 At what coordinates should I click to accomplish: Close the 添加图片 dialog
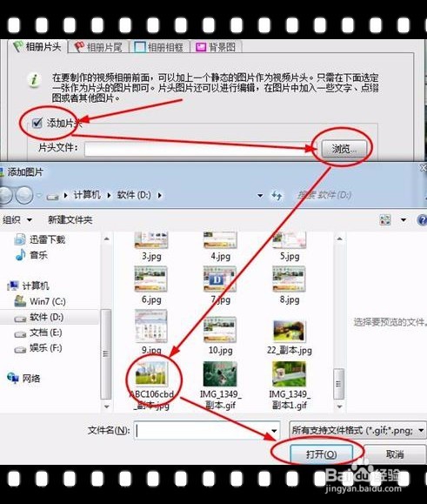[x=424, y=168]
